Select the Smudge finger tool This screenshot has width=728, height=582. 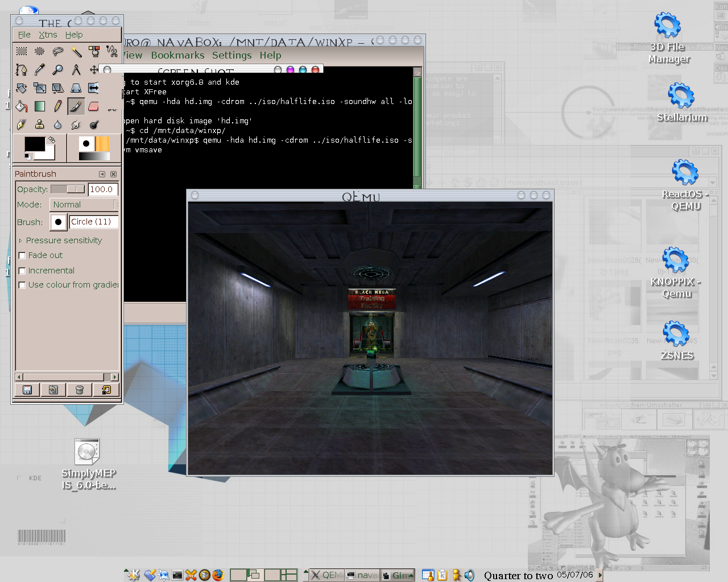click(x=76, y=124)
